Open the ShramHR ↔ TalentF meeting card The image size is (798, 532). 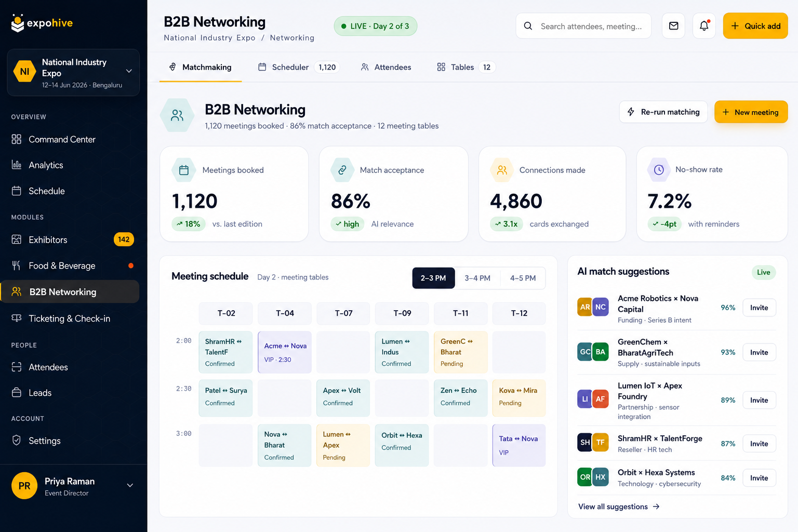click(x=225, y=352)
